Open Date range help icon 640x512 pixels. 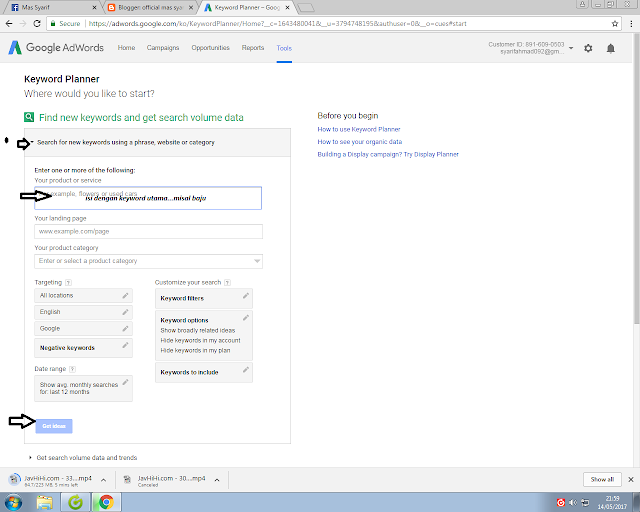[72, 369]
